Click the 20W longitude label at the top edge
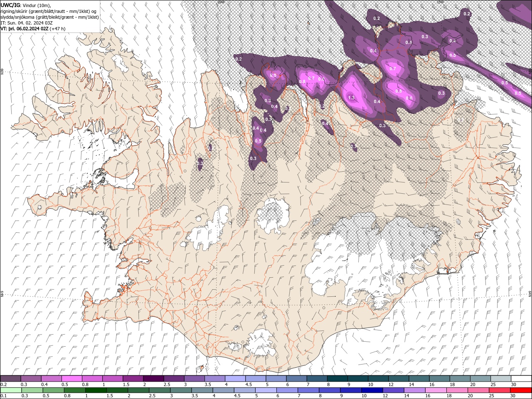Image resolution: width=532 pixels, height=399 pixels. 221,2
